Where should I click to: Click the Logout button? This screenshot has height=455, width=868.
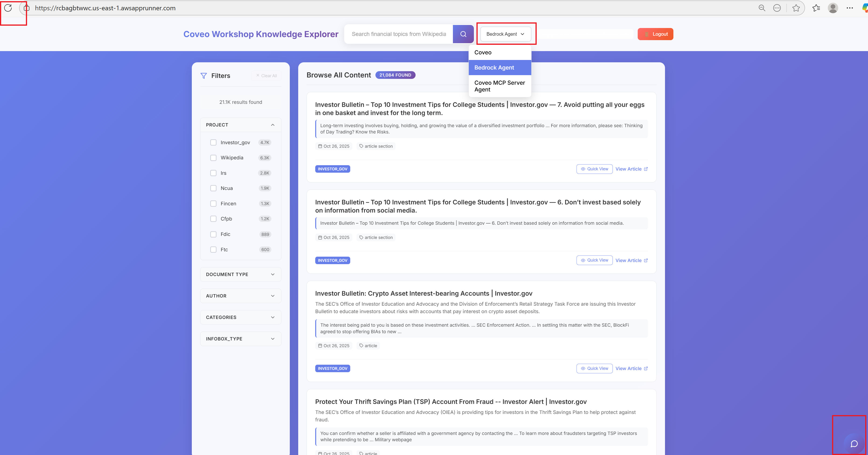pyautogui.click(x=655, y=34)
